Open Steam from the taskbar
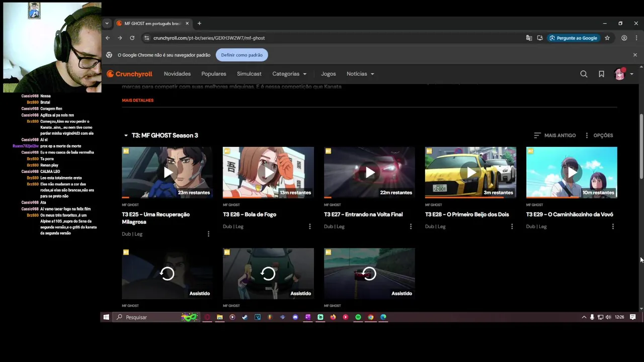Screen dimensions: 644x362 (x=245, y=317)
